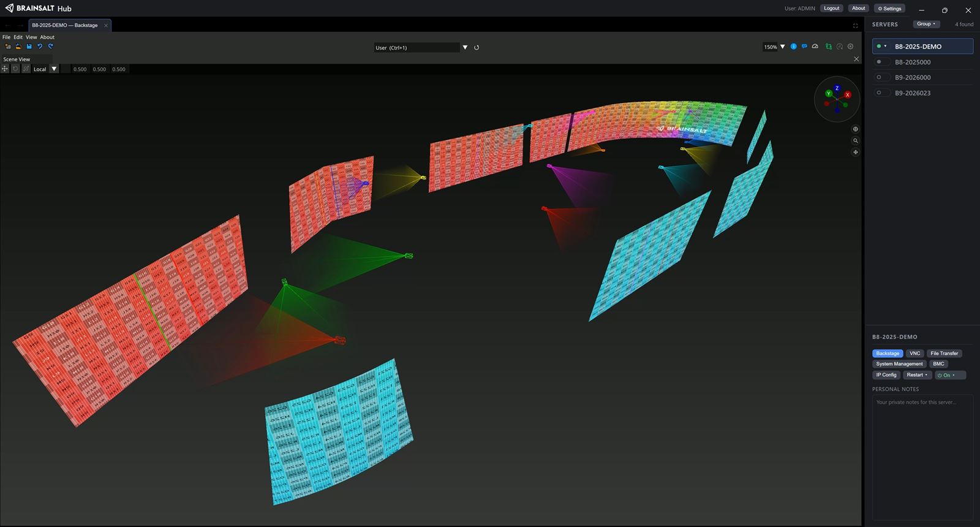Image resolution: width=980 pixels, height=527 pixels.
Task: Click the third 0.500 snap value field
Action: click(119, 69)
